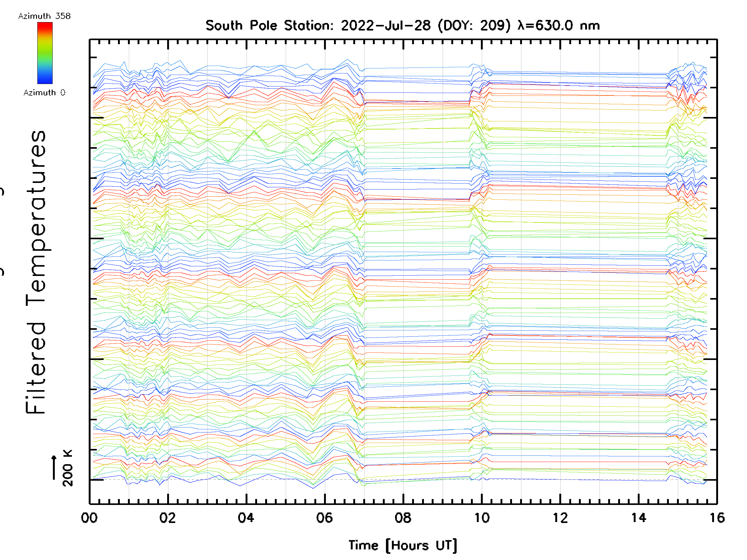The image size is (747, 560).
Task: Click the 'Azimuth 358' legend label
Action: click(x=44, y=16)
